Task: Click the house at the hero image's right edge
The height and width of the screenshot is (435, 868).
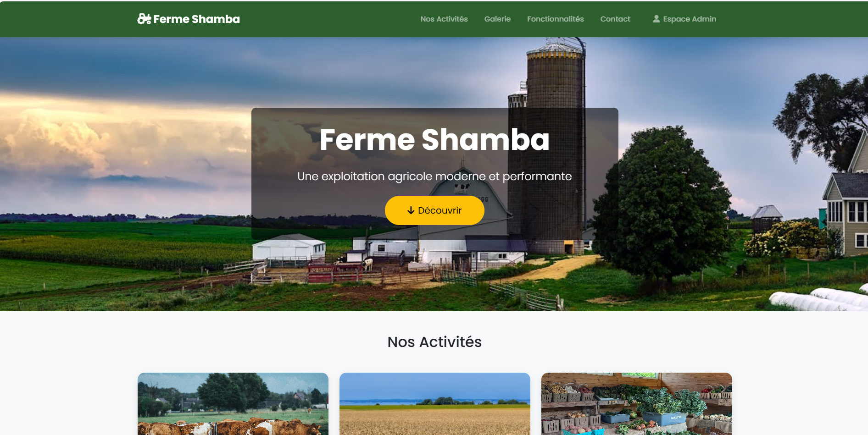Action: pyautogui.click(x=846, y=202)
